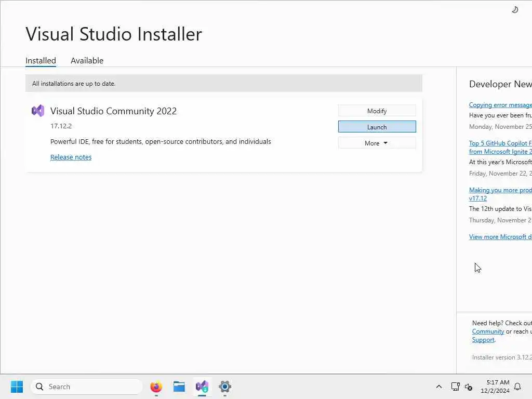Open the Top 5 GitHub Copilot article

click(500, 147)
